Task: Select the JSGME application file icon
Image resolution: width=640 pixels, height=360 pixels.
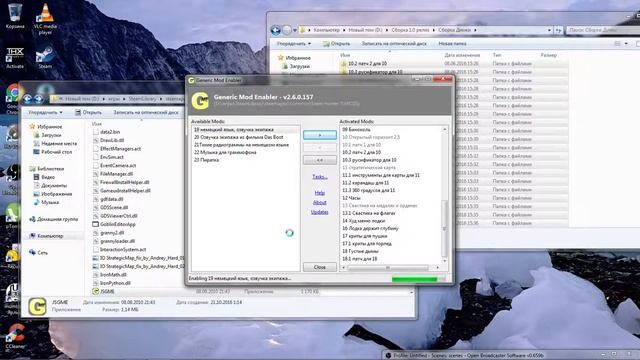Action: (96, 291)
